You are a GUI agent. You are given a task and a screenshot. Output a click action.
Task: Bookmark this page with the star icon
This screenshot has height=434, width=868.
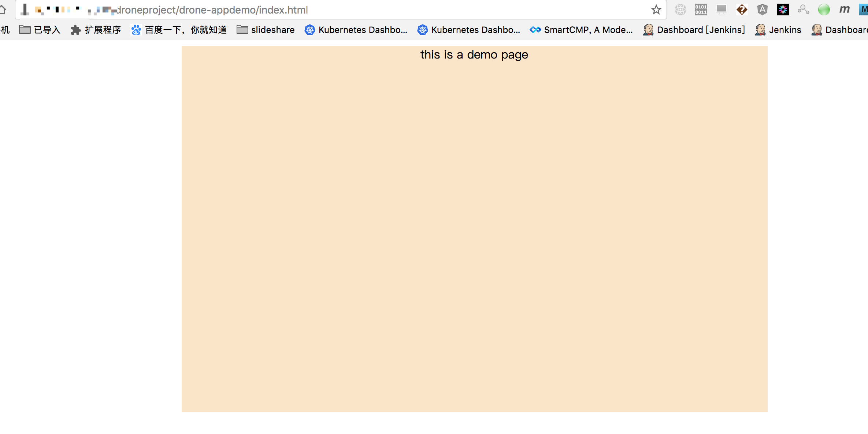[x=656, y=10]
